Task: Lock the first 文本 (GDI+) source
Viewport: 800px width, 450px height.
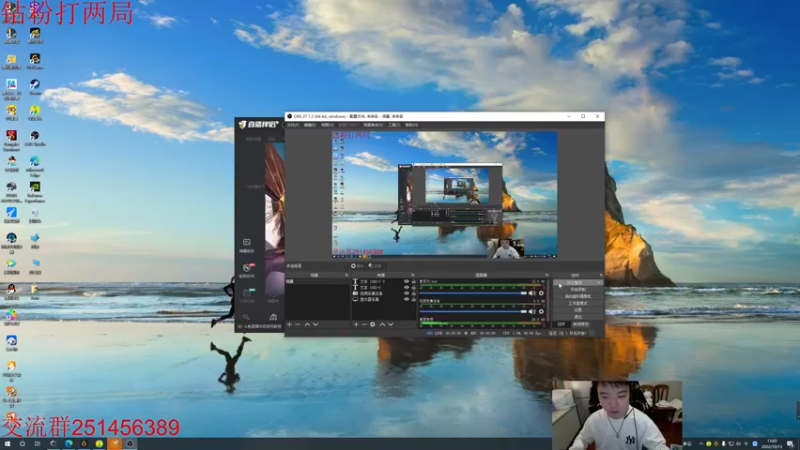Action: coord(413,281)
